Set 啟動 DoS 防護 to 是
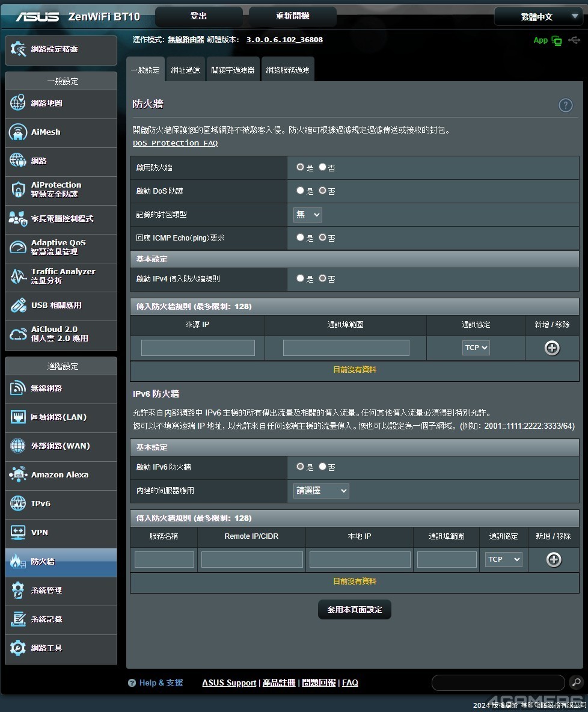The image size is (588, 712). coord(300,191)
